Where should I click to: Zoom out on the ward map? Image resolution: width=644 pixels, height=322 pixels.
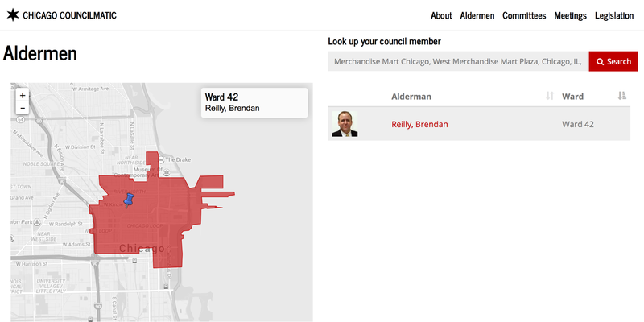(x=22, y=108)
